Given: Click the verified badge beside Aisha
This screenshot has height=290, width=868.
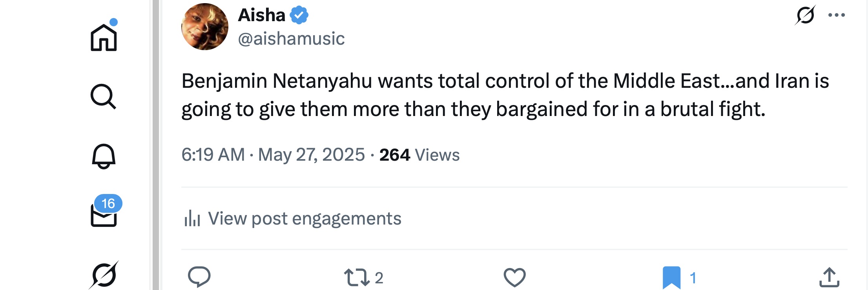Looking at the screenshot, I should (x=299, y=15).
